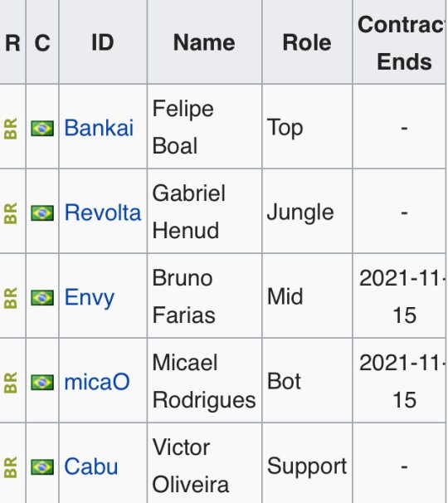Image resolution: width=448 pixels, height=503 pixels.
Task: Open the Revolta player page
Action: pos(103,212)
